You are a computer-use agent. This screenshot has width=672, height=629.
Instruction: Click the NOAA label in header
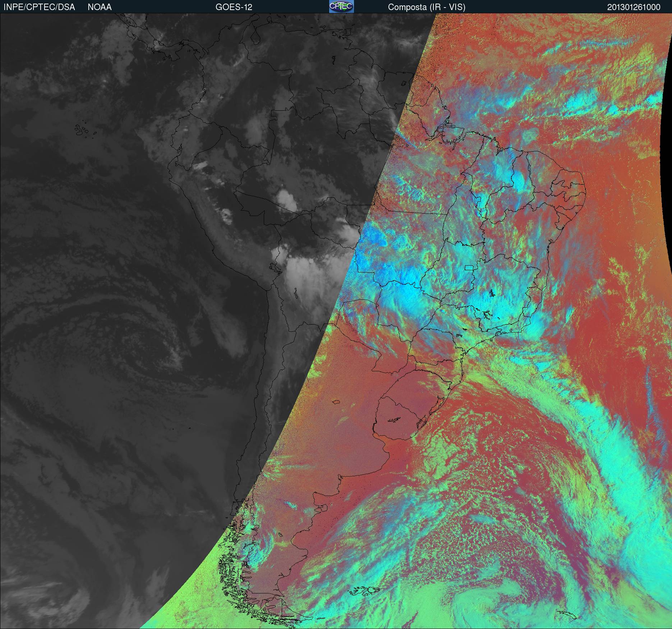100,7
